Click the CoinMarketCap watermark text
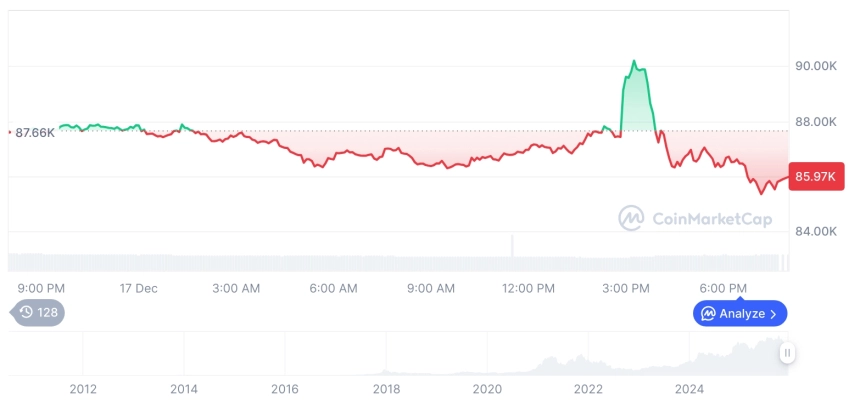Image resolution: width=860 pixels, height=401 pixels. click(x=711, y=219)
